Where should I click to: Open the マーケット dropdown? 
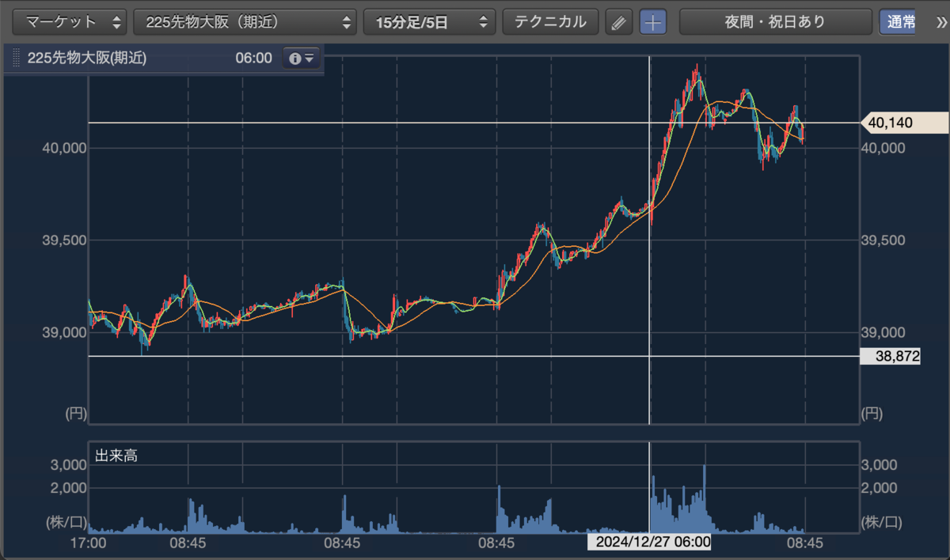tap(70, 22)
